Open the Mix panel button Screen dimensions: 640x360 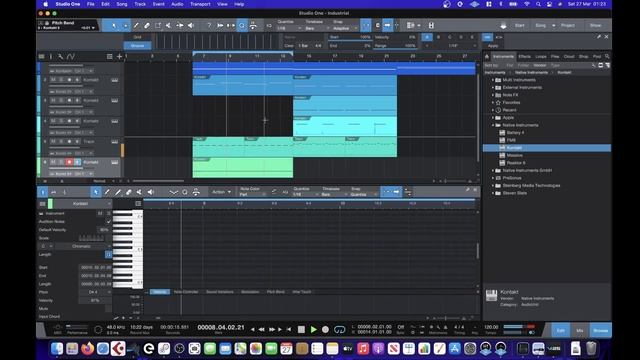(x=580, y=330)
